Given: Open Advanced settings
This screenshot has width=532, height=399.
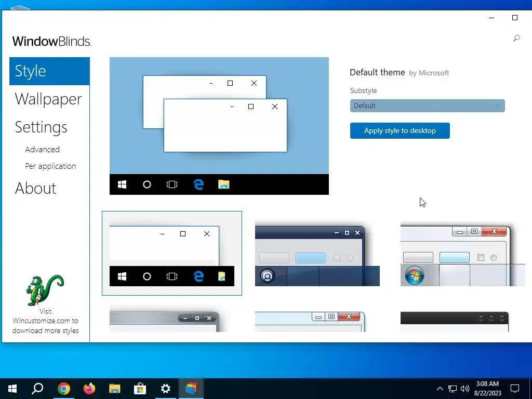Looking at the screenshot, I should (43, 149).
